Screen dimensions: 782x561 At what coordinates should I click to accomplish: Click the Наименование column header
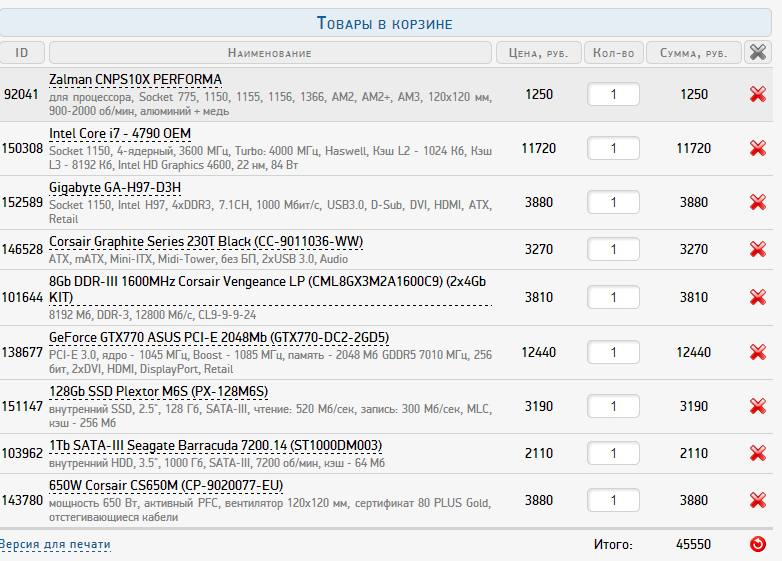coord(270,52)
